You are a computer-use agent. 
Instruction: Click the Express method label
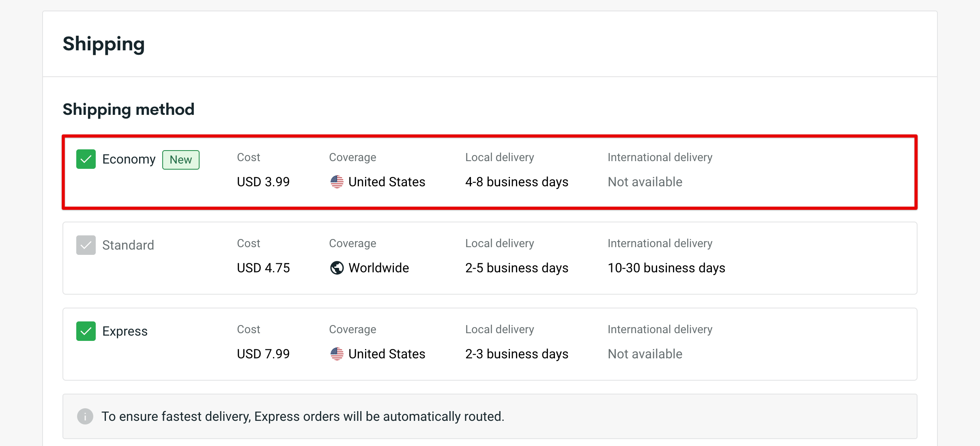pos(125,331)
